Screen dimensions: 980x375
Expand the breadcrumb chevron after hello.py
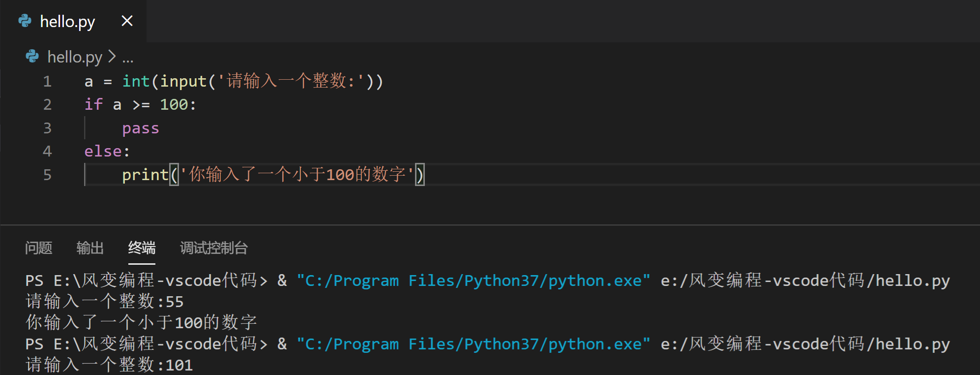tap(112, 57)
